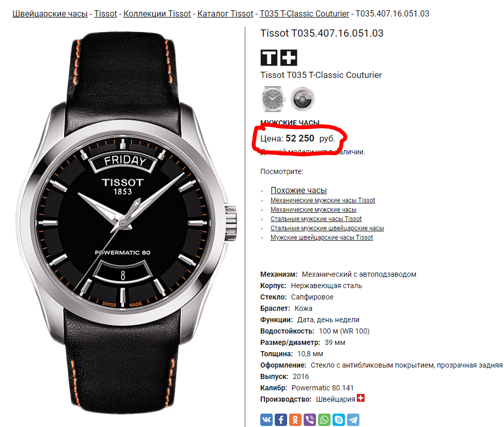
Task: Open the Швейцарские часы breadcrumb
Action: tap(50, 14)
